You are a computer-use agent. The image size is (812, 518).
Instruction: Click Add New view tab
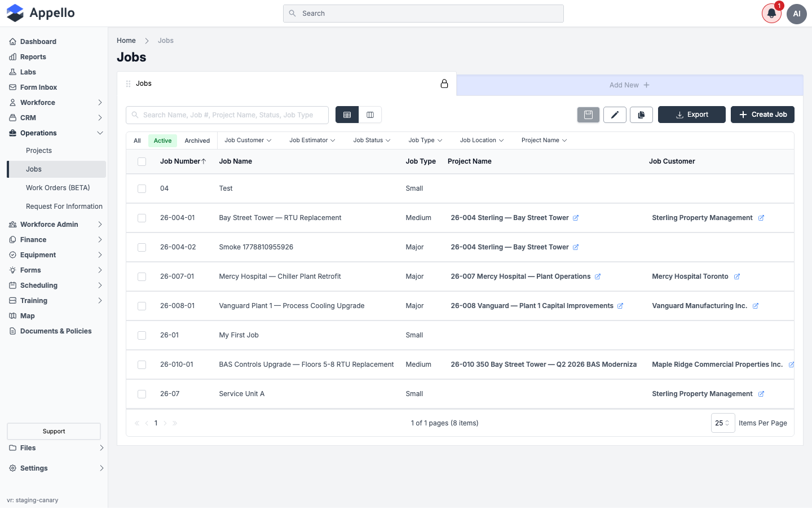(629, 85)
